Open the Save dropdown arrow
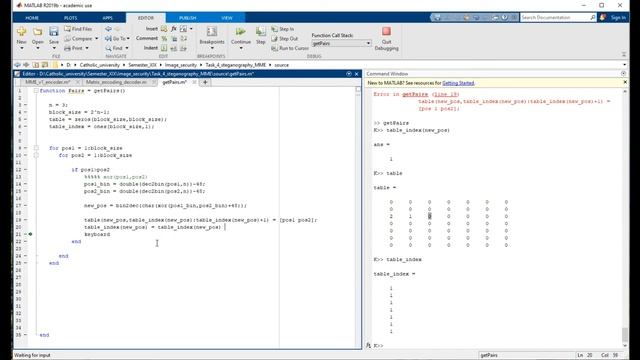 (54, 48)
